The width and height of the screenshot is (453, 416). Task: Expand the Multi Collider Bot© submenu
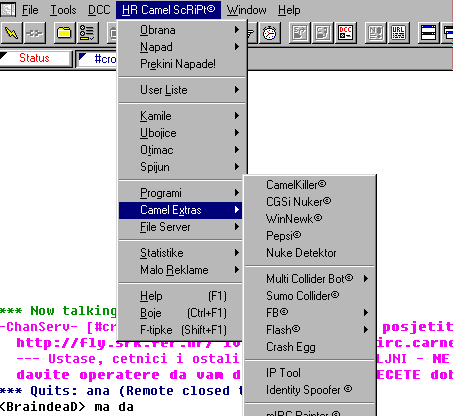[x=309, y=278]
